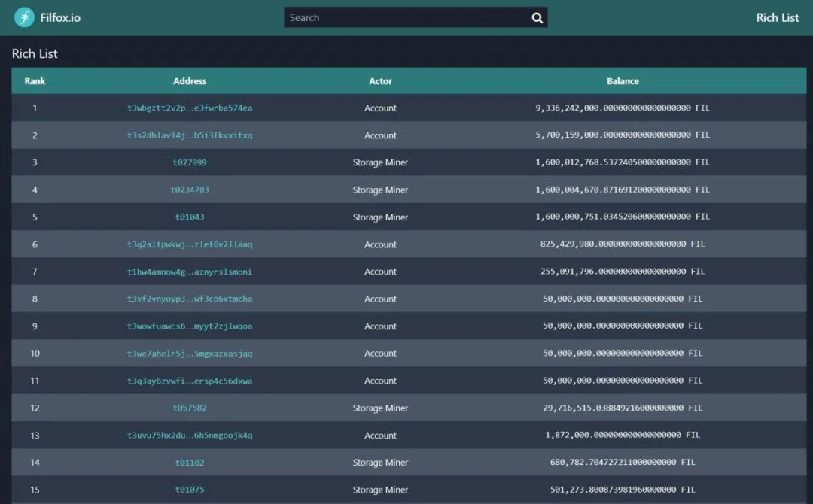This screenshot has height=504, width=813.
Task: Select the 50,000,000 FIL balance in rank 8
Action: click(x=623, y=299)
